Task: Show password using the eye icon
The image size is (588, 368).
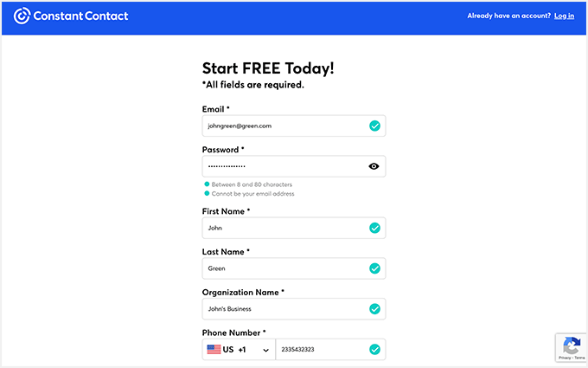Action: point(374,166)
